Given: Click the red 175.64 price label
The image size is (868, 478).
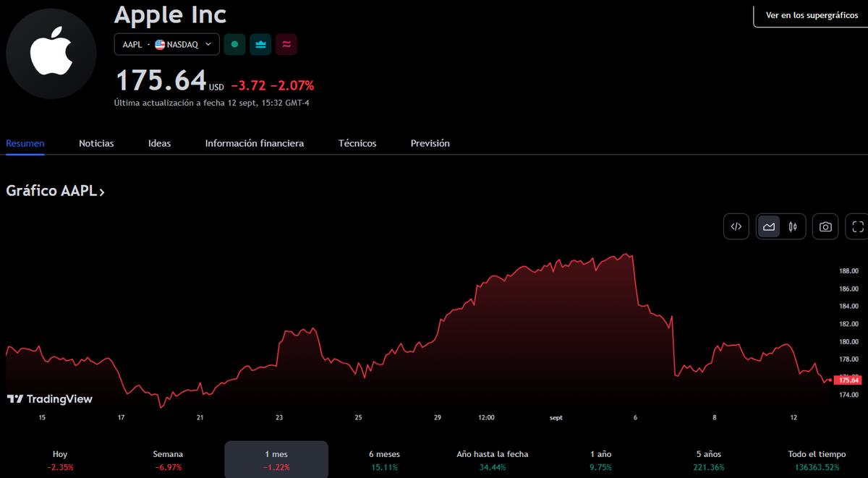Looking at the screenshot, I should click(847, 380).
